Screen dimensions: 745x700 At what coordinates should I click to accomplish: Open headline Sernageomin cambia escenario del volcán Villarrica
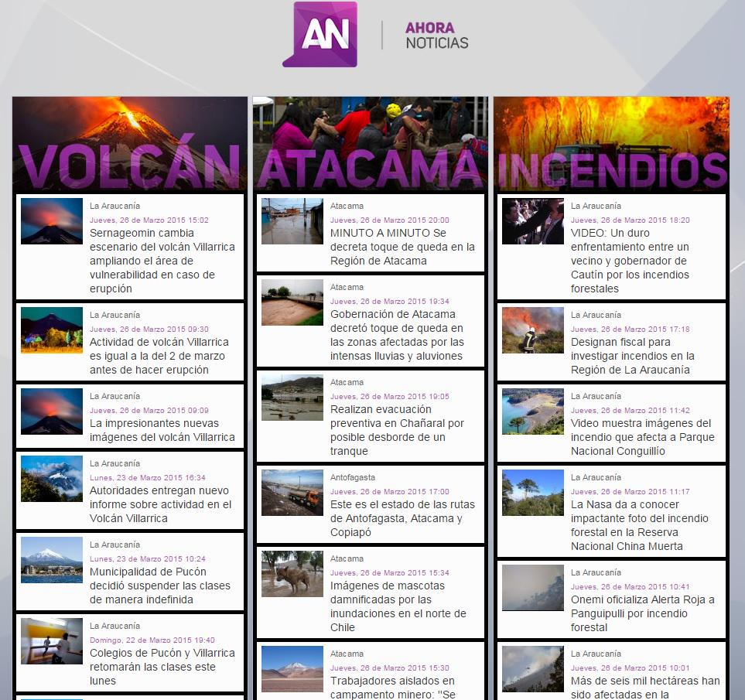coord(162,261)
